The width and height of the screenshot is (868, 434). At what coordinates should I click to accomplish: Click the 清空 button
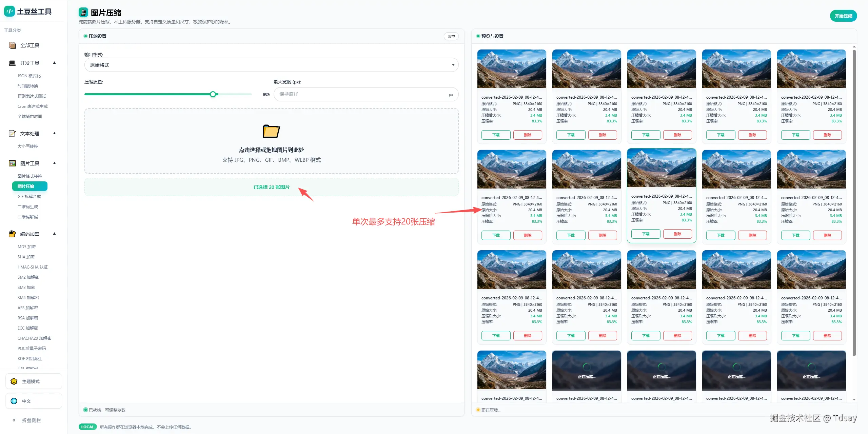pyautogui.click(x=451, y=36)
